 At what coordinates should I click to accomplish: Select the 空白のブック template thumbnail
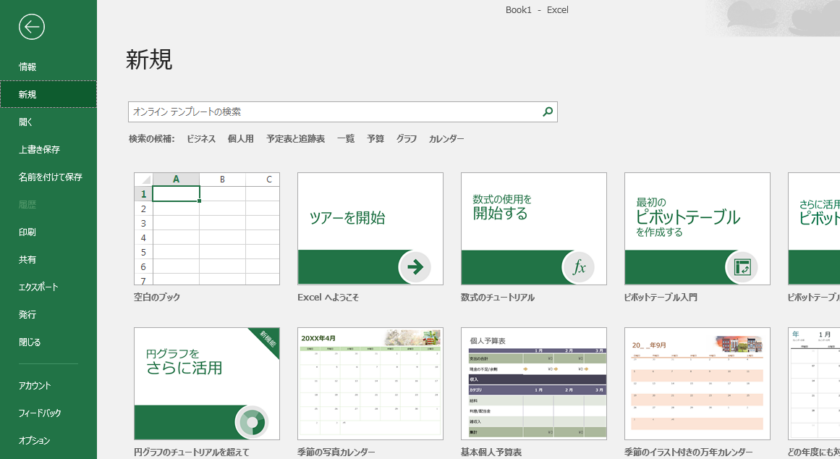[x=207, y=229]
